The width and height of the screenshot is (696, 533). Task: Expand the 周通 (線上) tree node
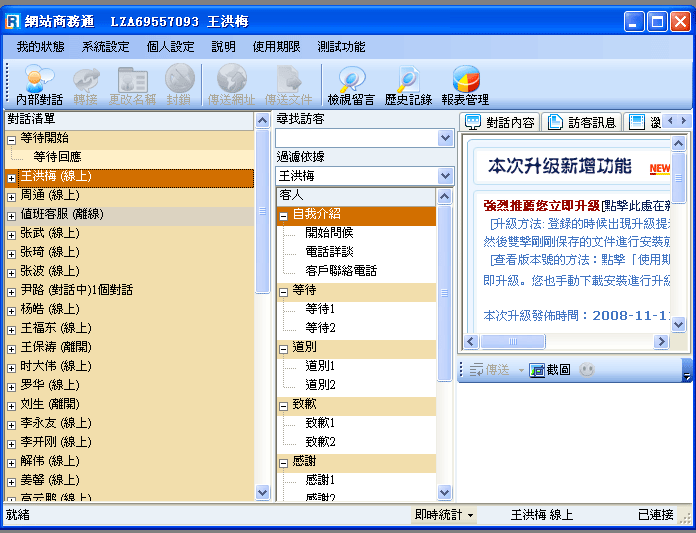click(11, 196)
